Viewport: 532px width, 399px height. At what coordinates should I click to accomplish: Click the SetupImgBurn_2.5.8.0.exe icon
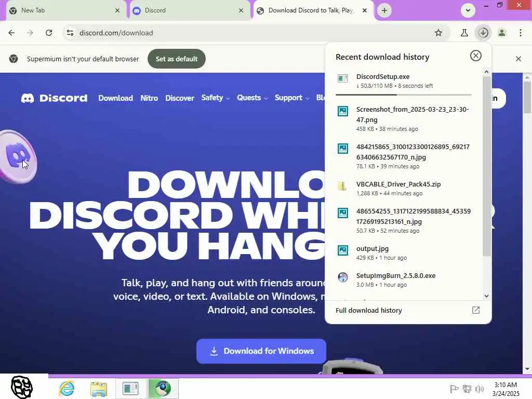click(343, 277)
